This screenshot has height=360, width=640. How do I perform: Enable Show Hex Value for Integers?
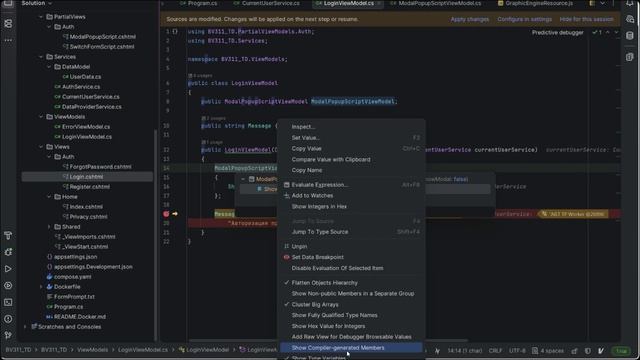coord(351,326)
